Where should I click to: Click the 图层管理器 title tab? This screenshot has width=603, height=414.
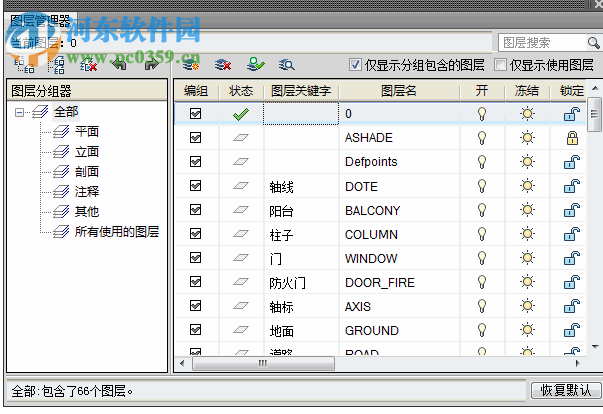(40, 21)
